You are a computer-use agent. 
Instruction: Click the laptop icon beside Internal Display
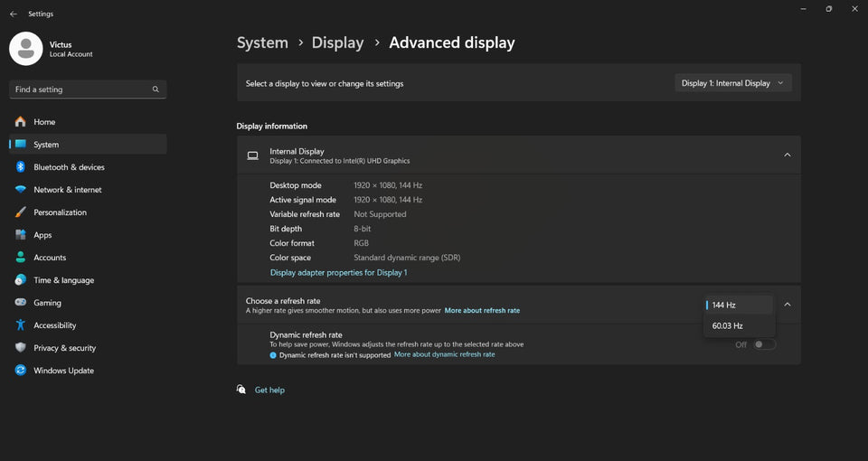pos(252,155)
